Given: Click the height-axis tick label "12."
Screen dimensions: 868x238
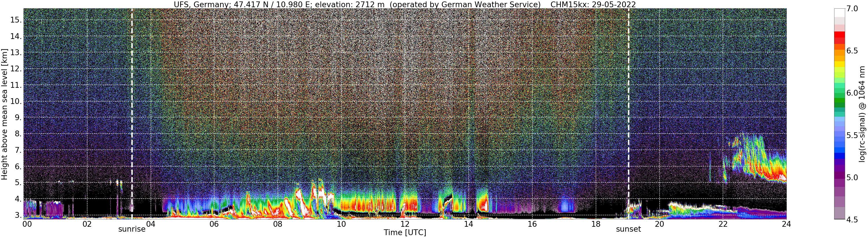Looking at the screenshot, I should (16, 69).
